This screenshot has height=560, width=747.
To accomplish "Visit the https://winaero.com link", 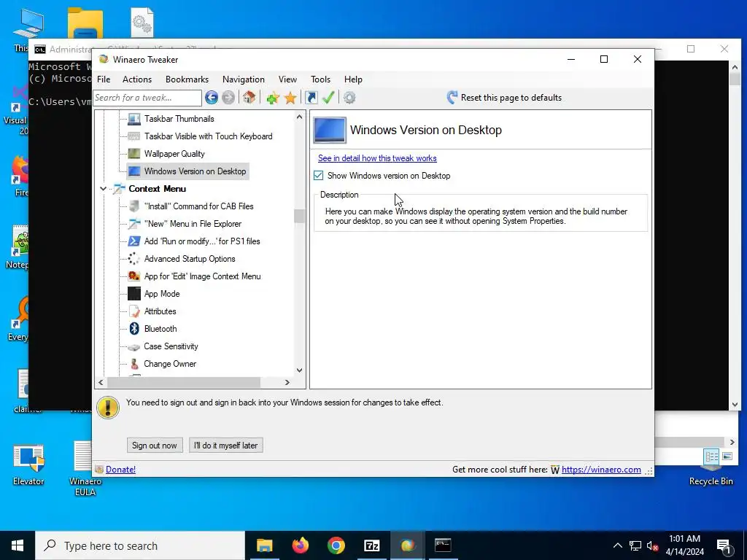I will 601,470.
